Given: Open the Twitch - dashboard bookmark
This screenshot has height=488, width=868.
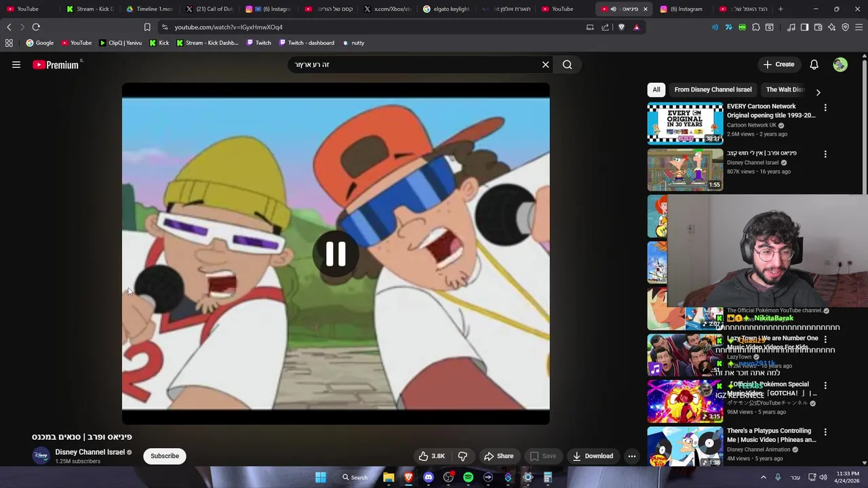Looking at the screenshot, I should tap(306, 43).
